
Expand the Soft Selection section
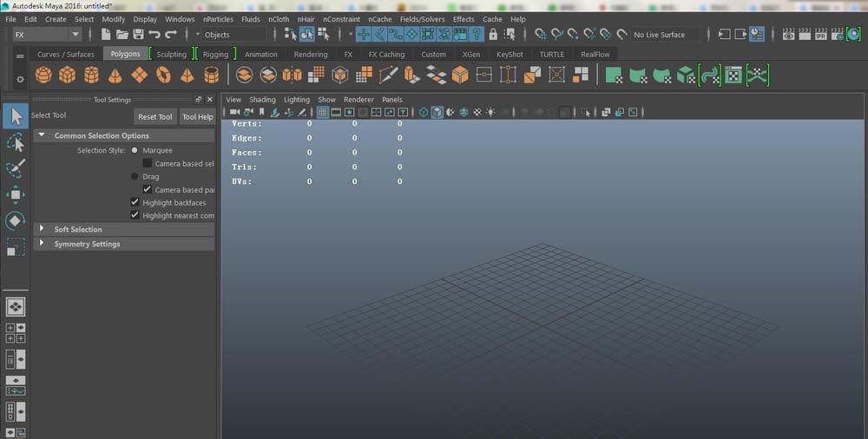pyautogui.click(x=42, y=229)
